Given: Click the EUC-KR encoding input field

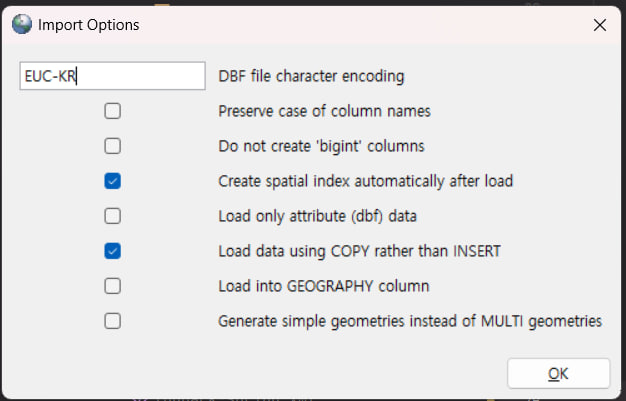Looking at the screenshot, I should click(x=111, y=76).
